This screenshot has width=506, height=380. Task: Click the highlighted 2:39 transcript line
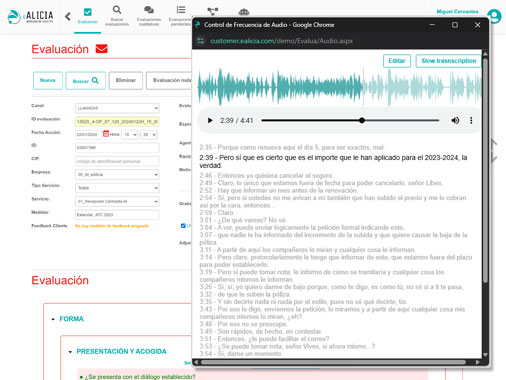(x=333, y=161)
